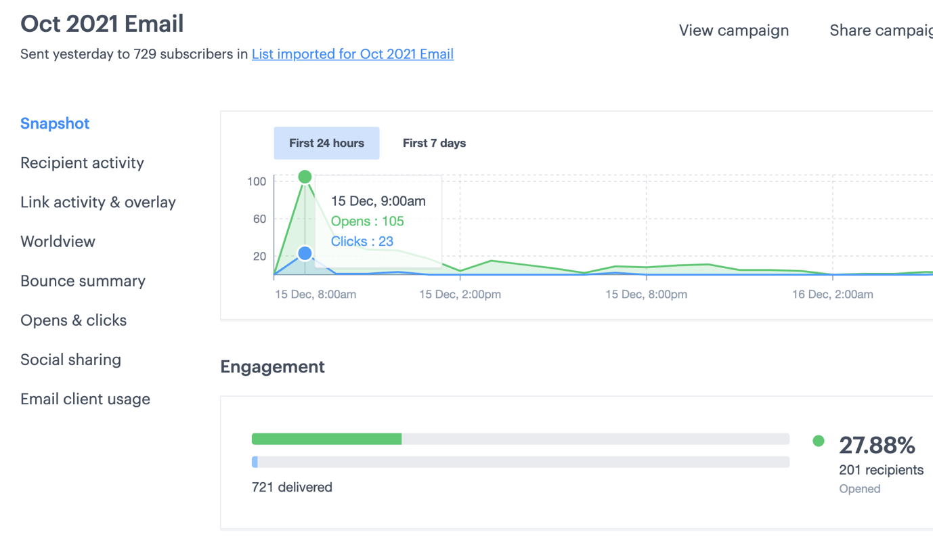The height and width of the screenshot is (560, 933).
Task: Open Link activity & overlay
Action: point(98,202)
